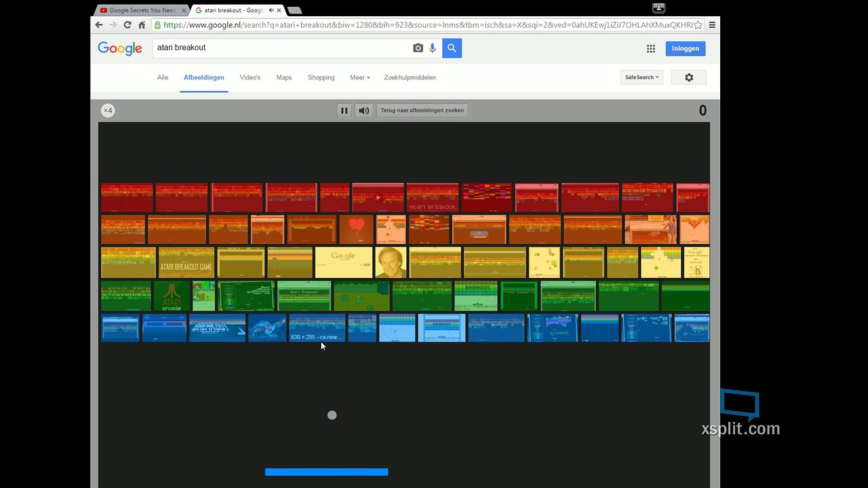868x488 pixels.
Task: Expand the SafeSearch dropdown
Action: [642, 77]
